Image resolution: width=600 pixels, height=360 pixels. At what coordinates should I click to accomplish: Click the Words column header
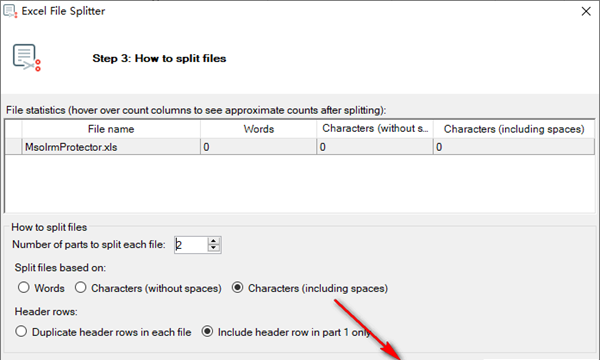pos(259,129)
